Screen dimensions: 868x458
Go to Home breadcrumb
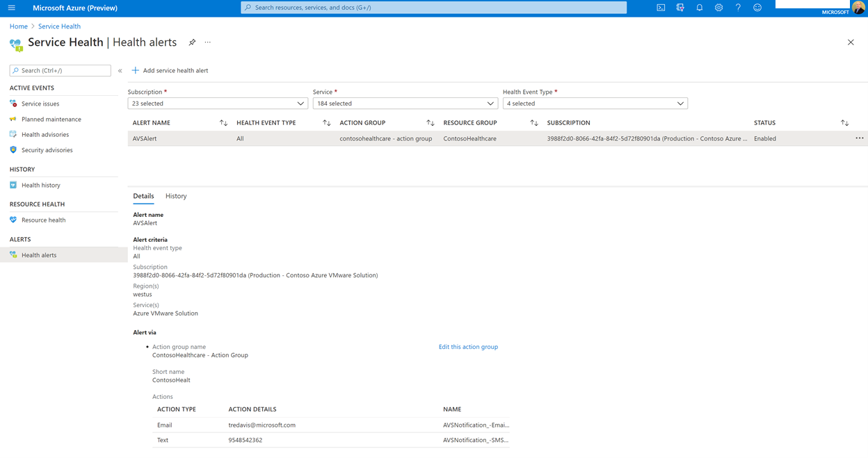(19, 26)
